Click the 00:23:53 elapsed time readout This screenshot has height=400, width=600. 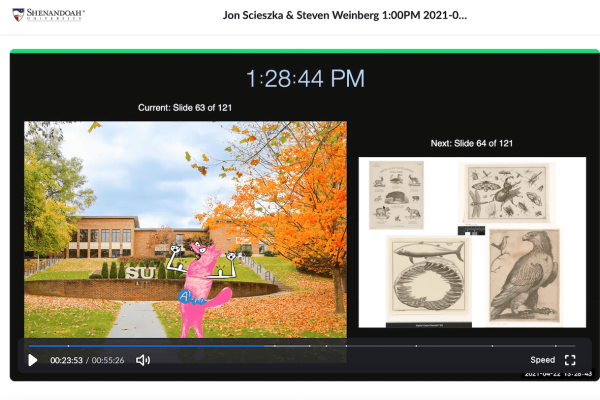[x=66, y=361]
